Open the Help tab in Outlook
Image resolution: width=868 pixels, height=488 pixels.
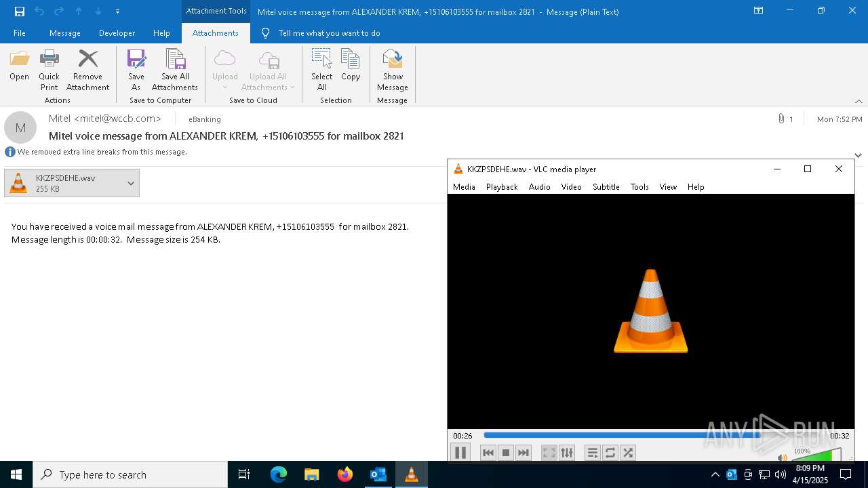pyautogui.click(x=161, y=33)
